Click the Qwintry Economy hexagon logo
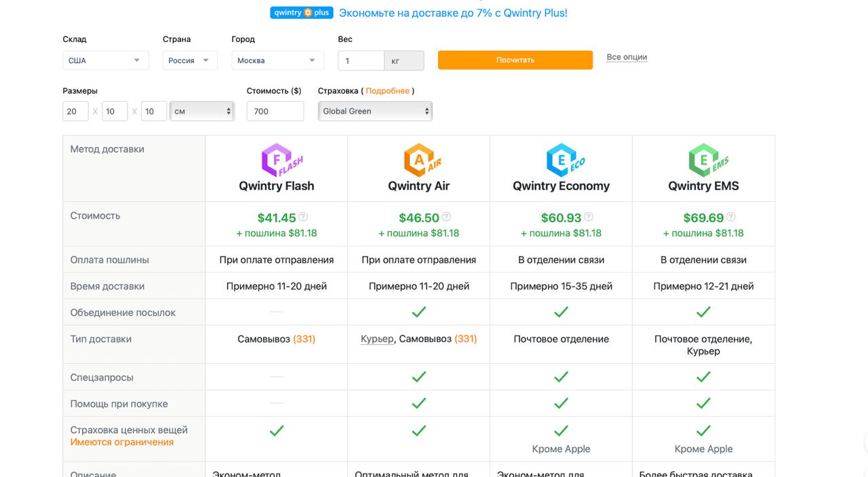This screenshot has height=477, width=868. (x=565, y=160)
